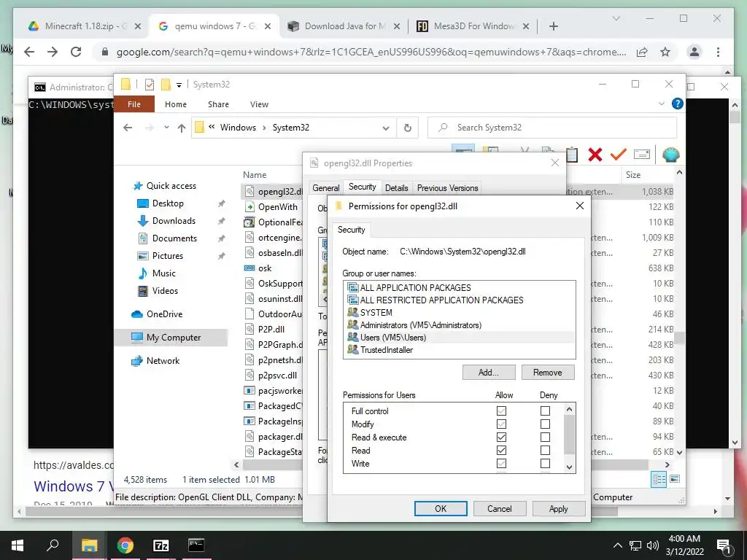Expand the Explorer ribbon chevron
Screen dimensions: 747x560
click(x=661, y=104)
